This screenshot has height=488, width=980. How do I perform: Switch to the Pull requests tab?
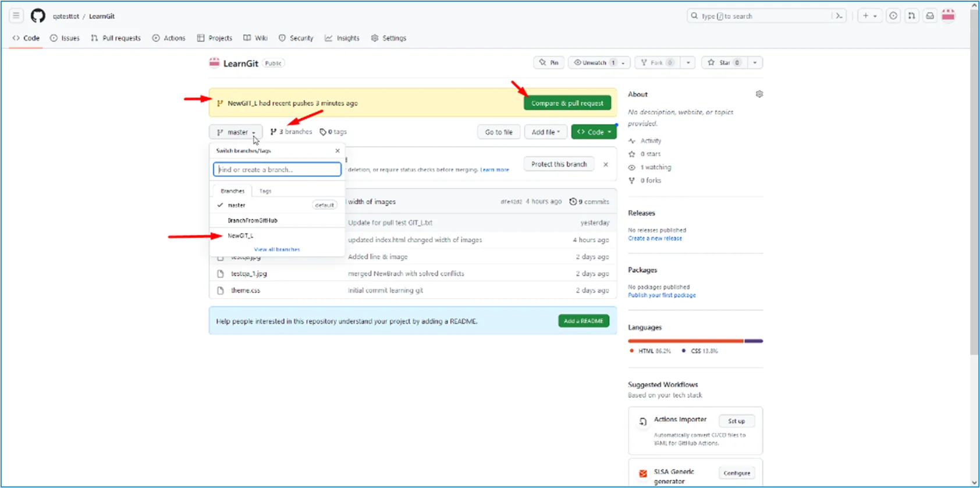point(116,38)
